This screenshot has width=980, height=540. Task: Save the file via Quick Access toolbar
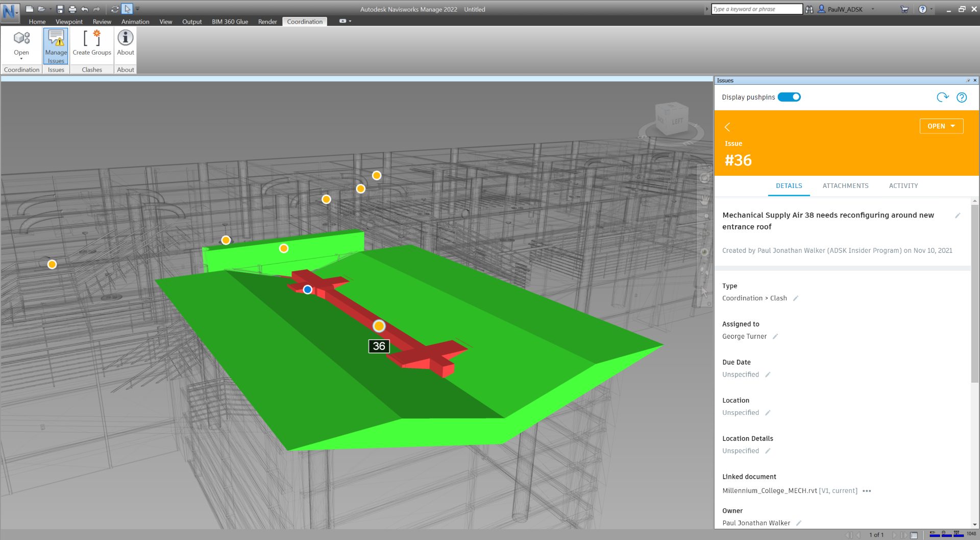point(60,9)
